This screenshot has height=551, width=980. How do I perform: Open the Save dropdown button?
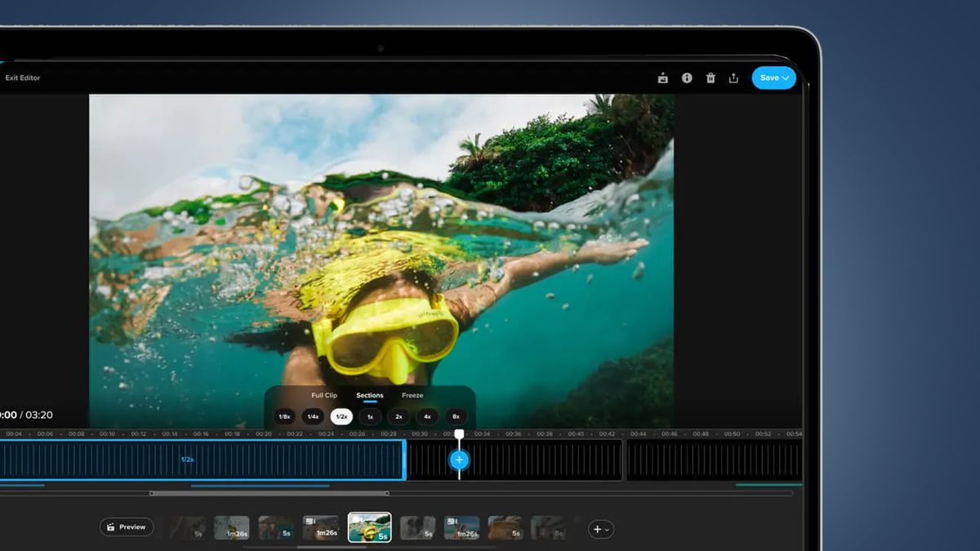773,78
